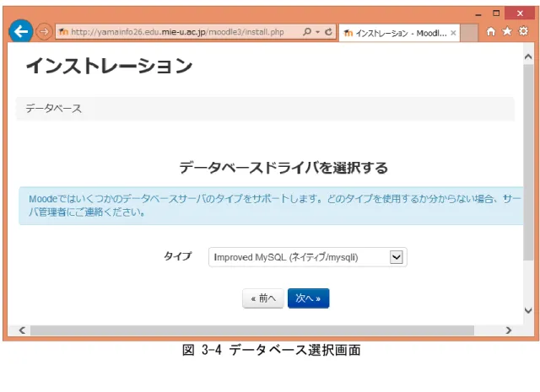Open browser Tools gear icon

tap(523, 31)
